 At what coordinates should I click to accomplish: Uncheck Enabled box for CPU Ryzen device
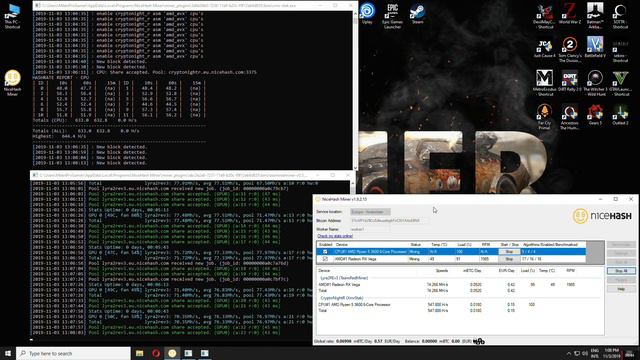(325, 252)
